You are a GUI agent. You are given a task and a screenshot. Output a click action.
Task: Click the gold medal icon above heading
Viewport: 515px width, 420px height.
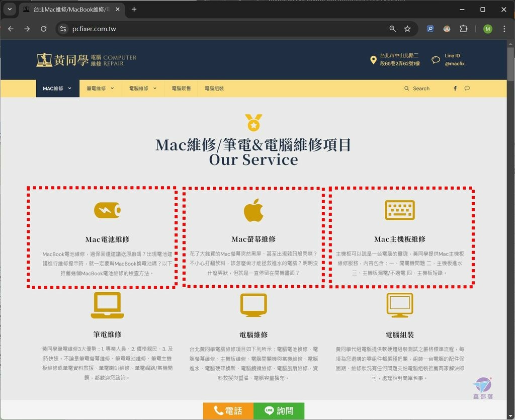click(x=253, y=123)
